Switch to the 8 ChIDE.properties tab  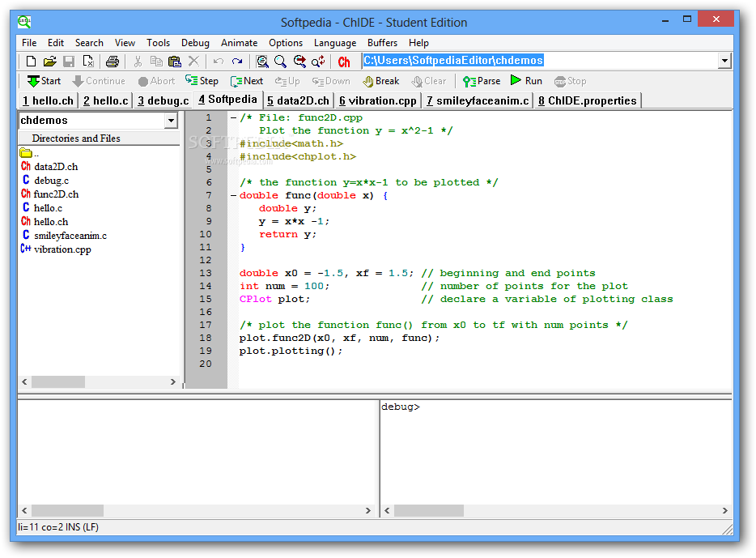(588, 100)
